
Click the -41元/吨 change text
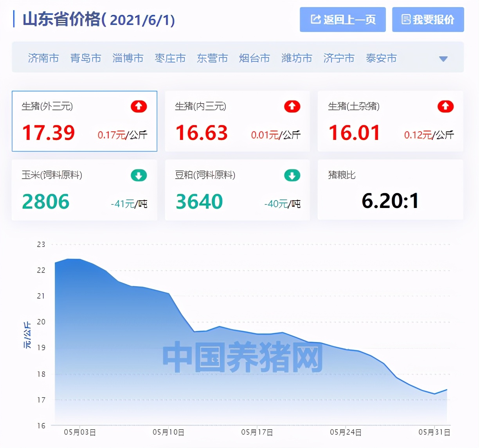(x=129, y=204)
